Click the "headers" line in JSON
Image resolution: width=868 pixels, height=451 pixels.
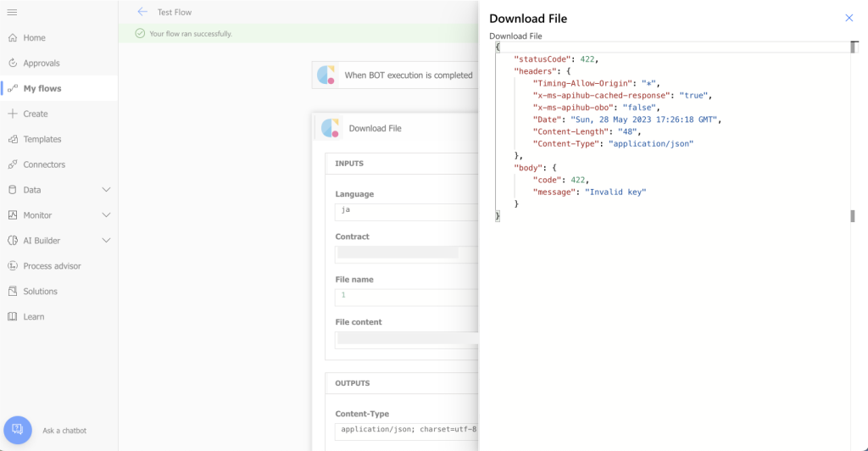pyautogui.click(x=542, y=71)
